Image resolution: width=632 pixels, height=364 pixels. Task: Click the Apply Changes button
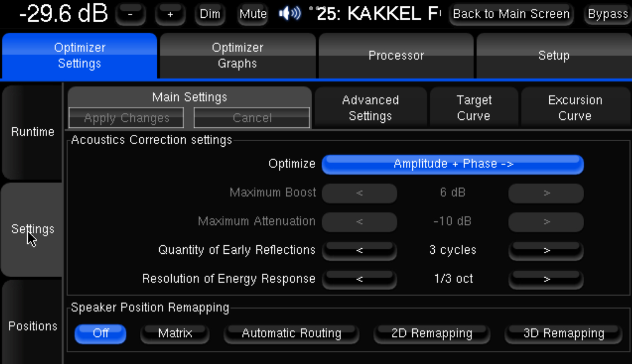(x=127, y=118)
